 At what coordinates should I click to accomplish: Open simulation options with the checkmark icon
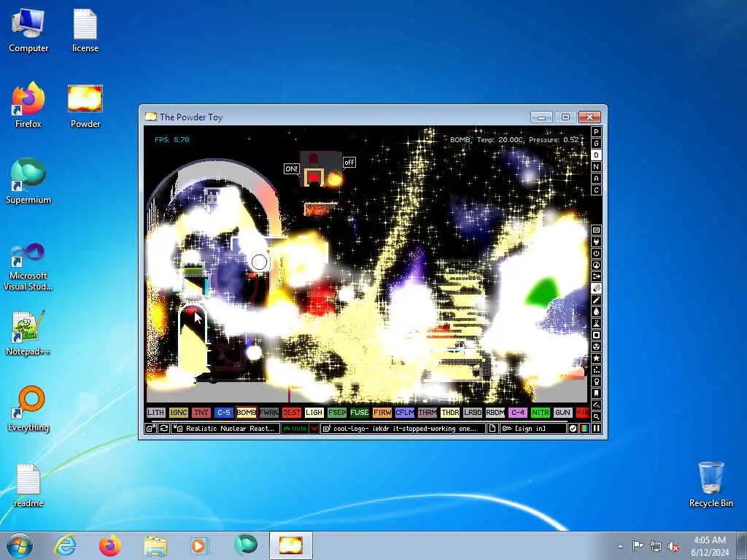click(x=573, y=429)
